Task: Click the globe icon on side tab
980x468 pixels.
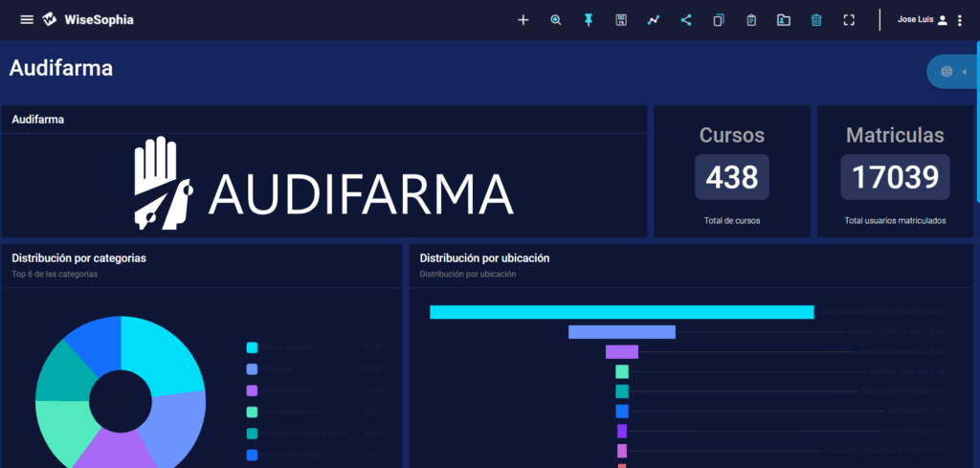Action: click(947, 72)
